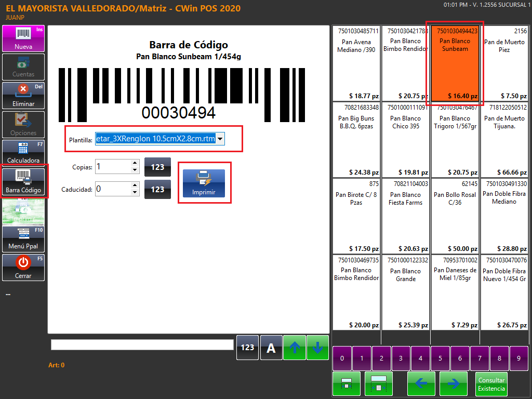This screenshot has height=399, width=532.
Task: Expand the Plantilla template dropdown
Action: pos(220,139)
